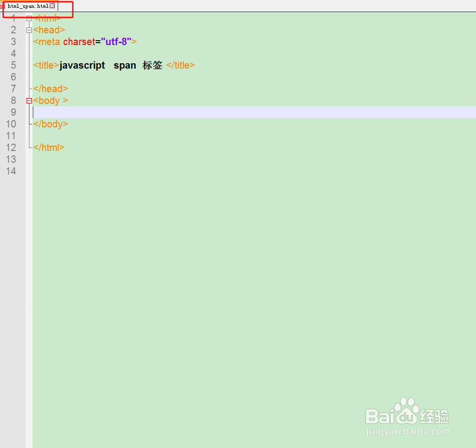Click the "utf-8" value string
This screenshot has width=476, height=448.
pos(116,42)
